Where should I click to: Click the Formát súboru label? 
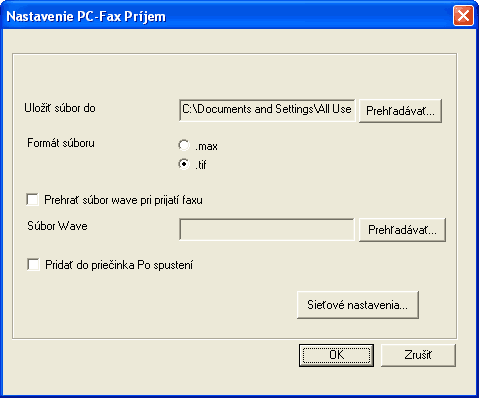tap(61, 143)
